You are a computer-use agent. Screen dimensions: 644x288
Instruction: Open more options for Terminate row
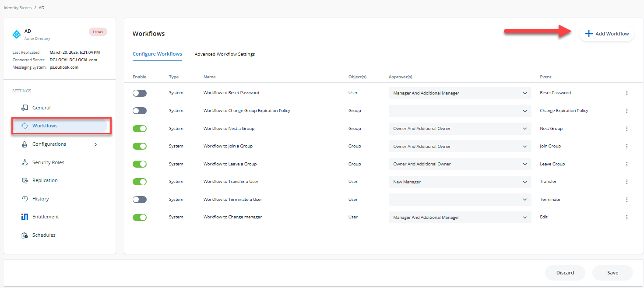coord(627,200)
